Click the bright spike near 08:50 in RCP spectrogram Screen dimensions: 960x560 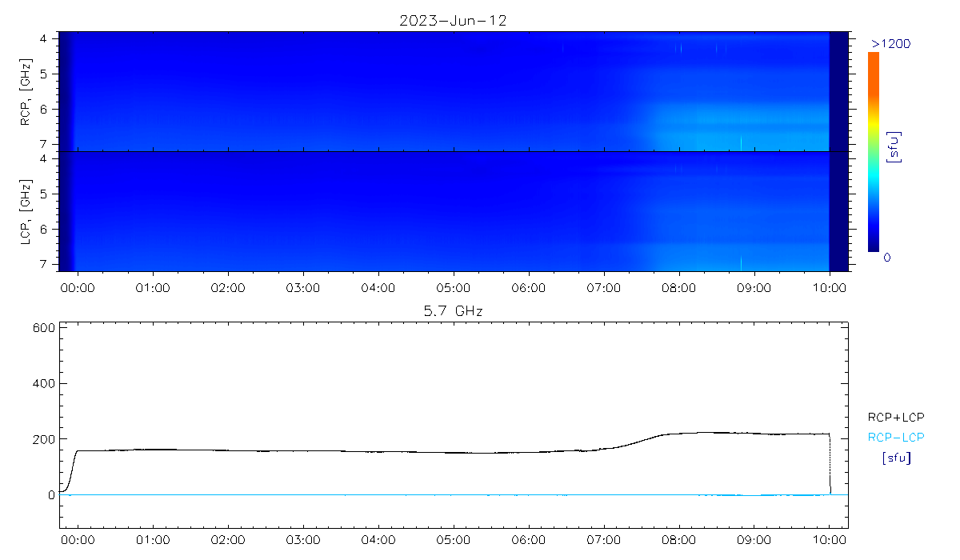point(741,143)
